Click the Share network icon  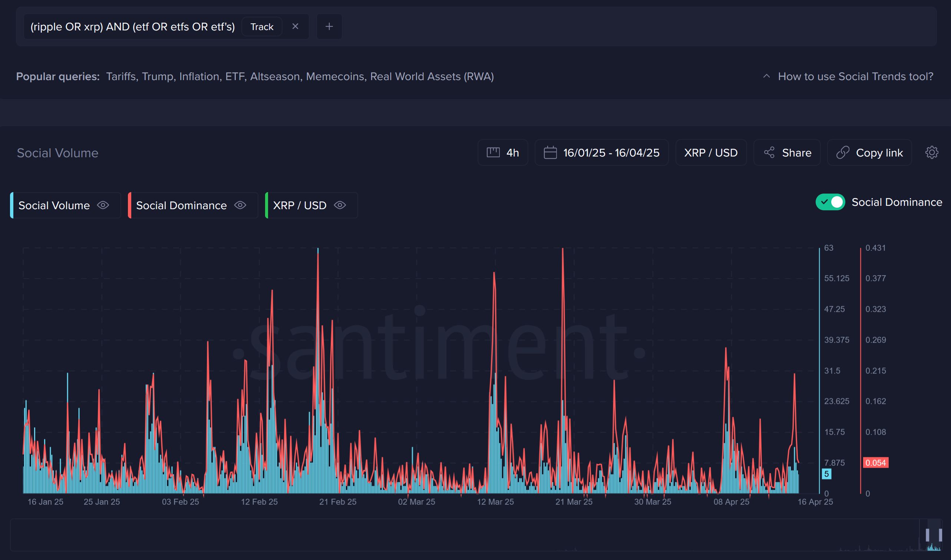(769, 152)
